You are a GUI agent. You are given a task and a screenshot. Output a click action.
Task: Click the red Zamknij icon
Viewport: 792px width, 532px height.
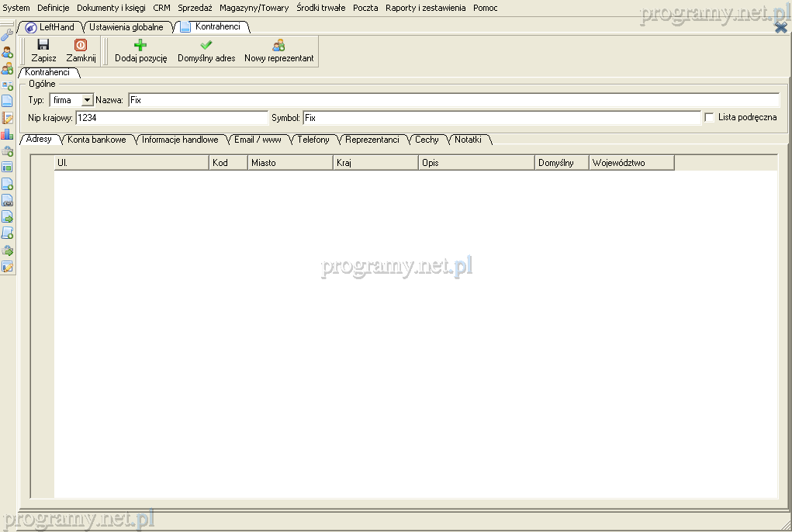tap(81, 45)
